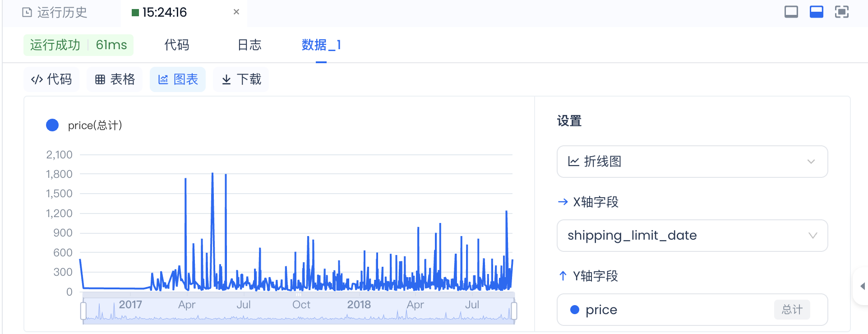Toggle the price(总计) legend series
868x334 pixels.
(x=84, y=125)
